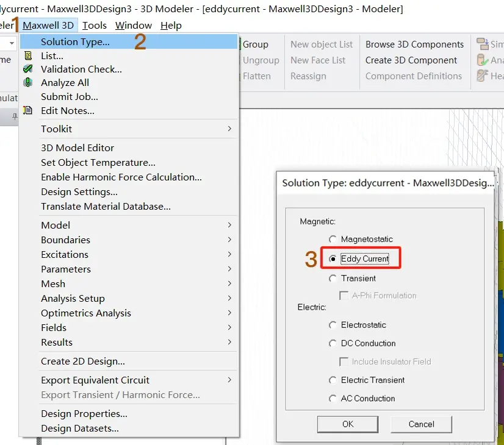Open the Help menu
The image size is (504, 445).
coord(171,26)
